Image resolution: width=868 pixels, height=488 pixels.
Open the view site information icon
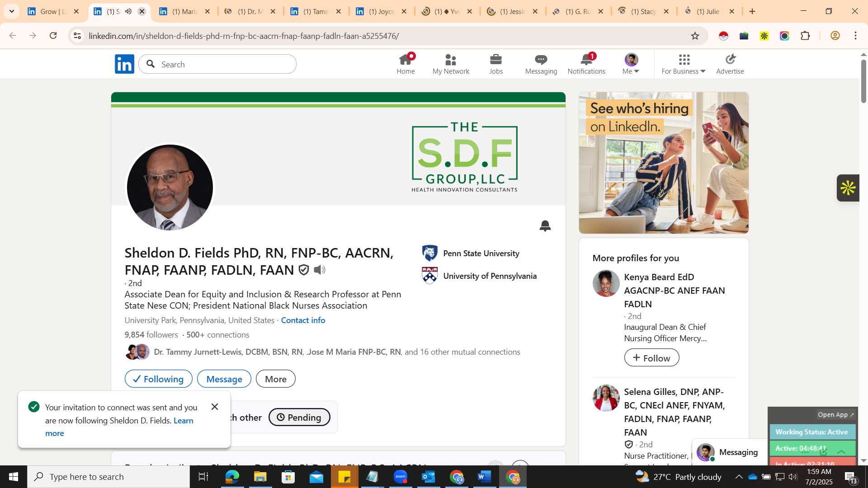click(x=77, y=36)
